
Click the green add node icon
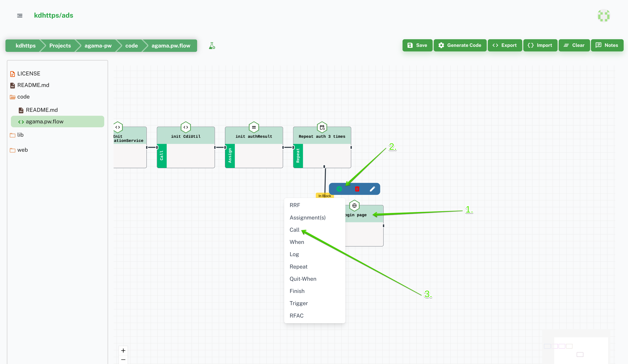tap(339, 189)
